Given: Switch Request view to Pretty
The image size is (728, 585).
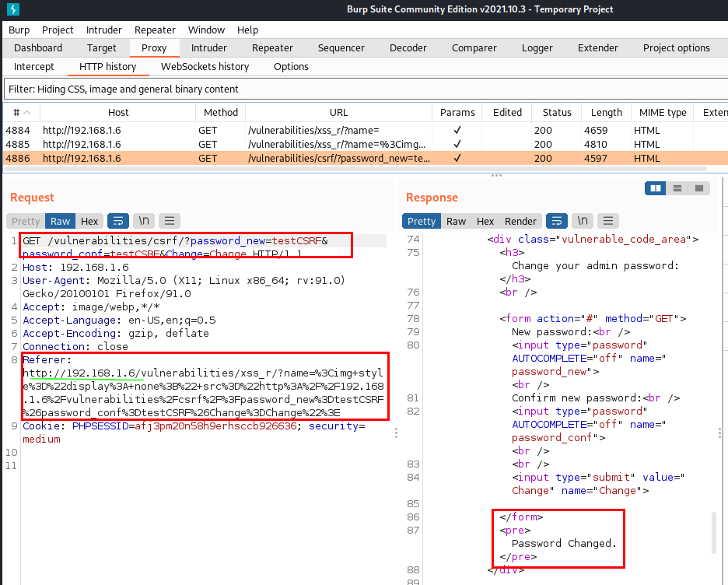Looking at the screenshot, I should click(x=26, y=221).
